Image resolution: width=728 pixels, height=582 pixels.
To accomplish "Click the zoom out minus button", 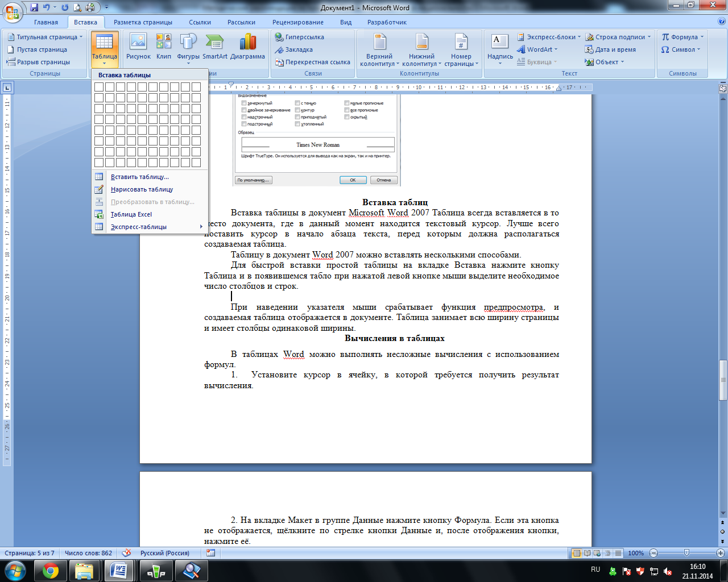I will pyautogui.click(x=653, y=553).
